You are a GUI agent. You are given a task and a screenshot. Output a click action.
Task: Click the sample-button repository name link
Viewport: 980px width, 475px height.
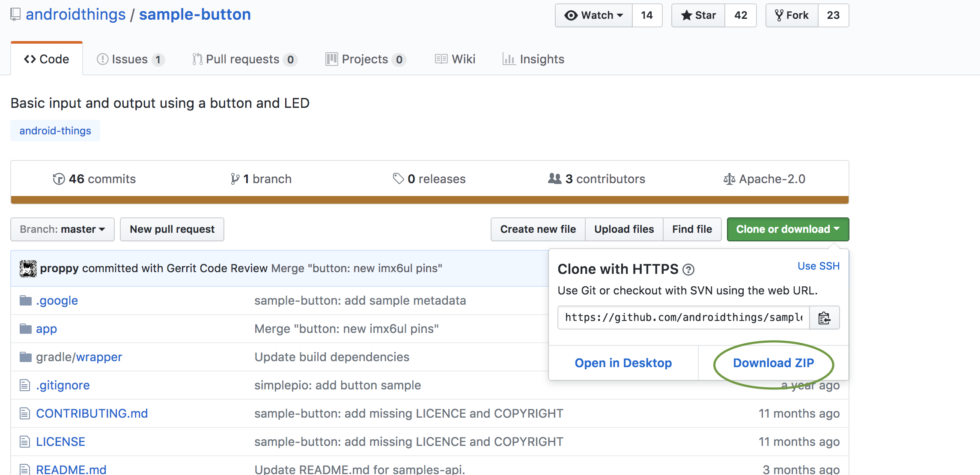[195, 15]
